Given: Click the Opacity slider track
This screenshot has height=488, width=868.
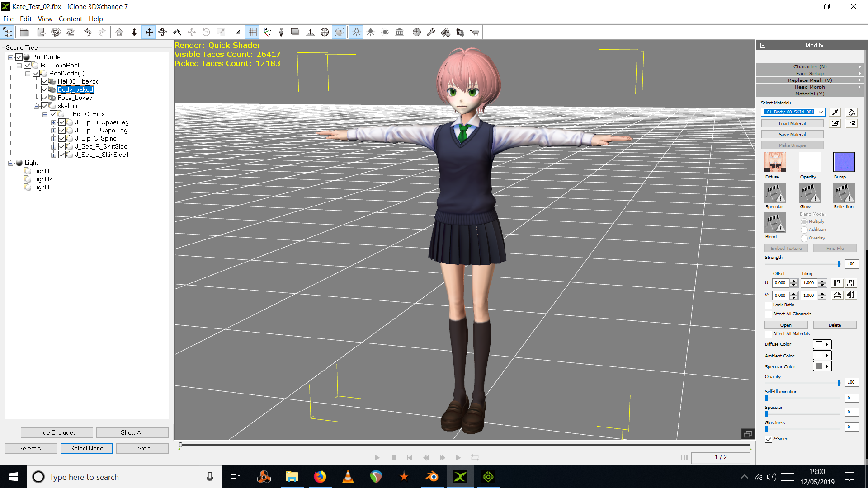Looking at the screenshot, I should click(x=802, y=383).
